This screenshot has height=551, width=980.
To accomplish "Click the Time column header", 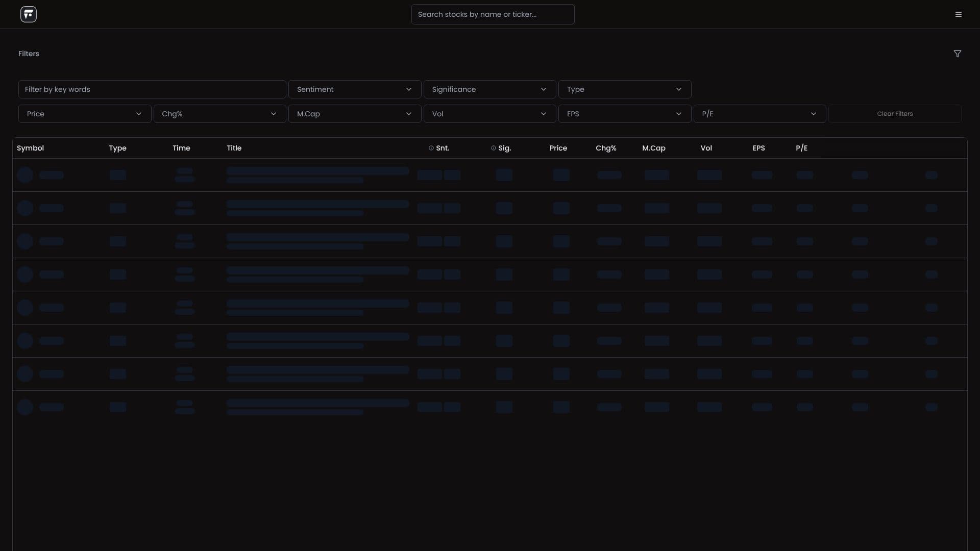I will pyautogui.click(x=181, y=148).
